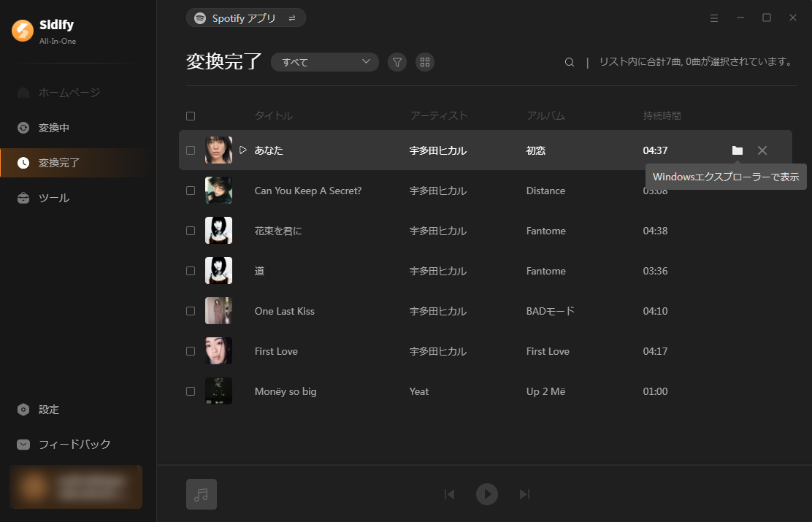812x522 pixels.
Task: Click the 初恋 album name
Action: (536, 150)
